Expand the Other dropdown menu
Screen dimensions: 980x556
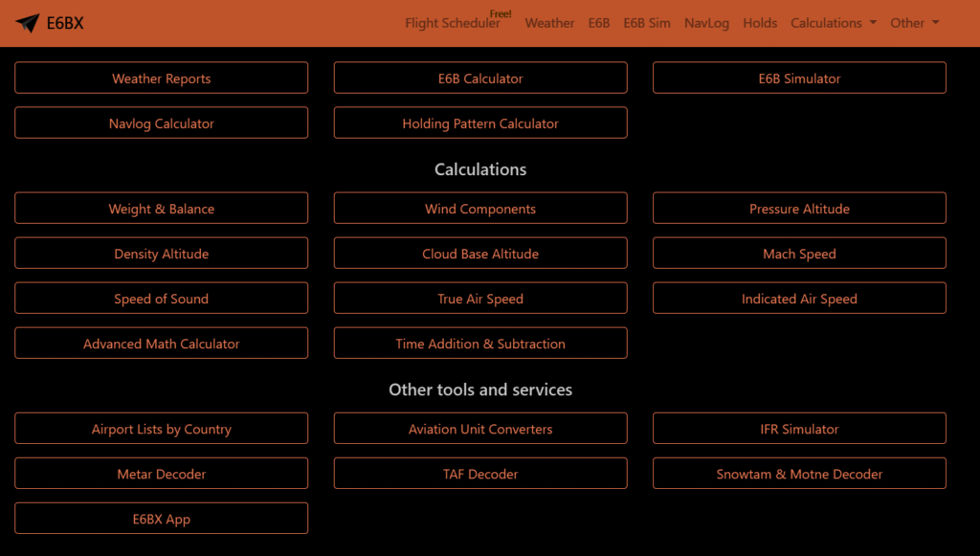pos(914,23)
